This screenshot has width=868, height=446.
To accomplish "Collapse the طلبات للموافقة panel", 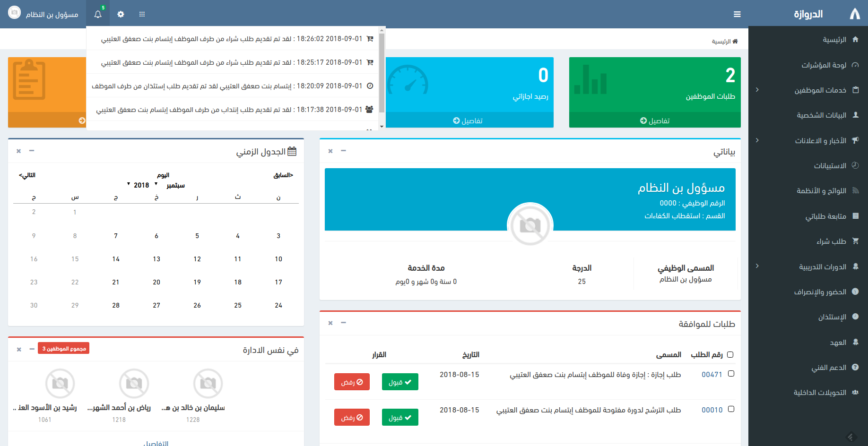I will 344,323.
